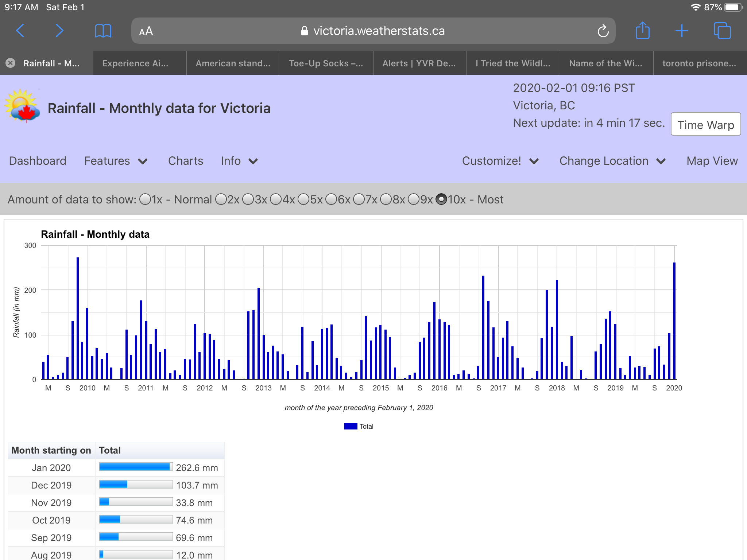The width and height of the screenshot is (747, 560).
Task: Select the 1x - Normal radio button
Action: tap(145, 199)
